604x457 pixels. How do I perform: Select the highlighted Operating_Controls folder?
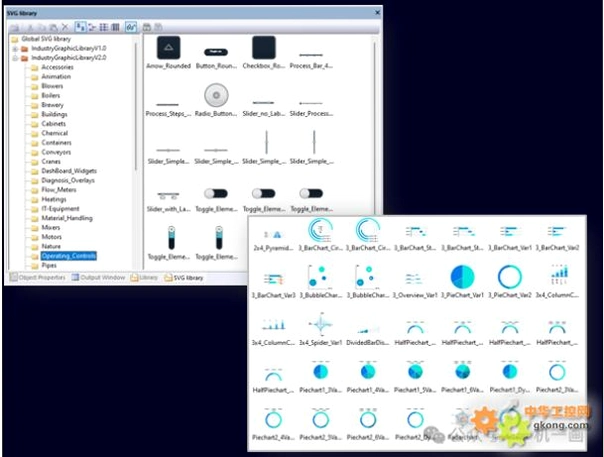(69, 256)
